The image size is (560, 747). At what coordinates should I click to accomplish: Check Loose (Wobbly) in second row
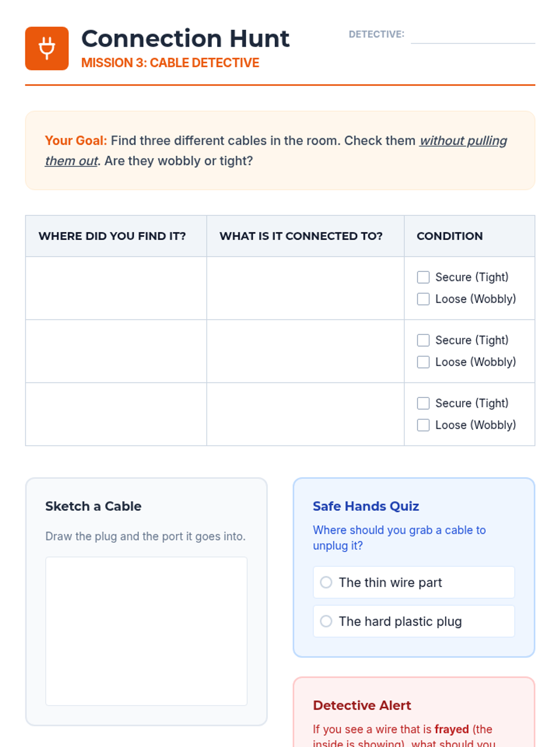coord(423,362)
